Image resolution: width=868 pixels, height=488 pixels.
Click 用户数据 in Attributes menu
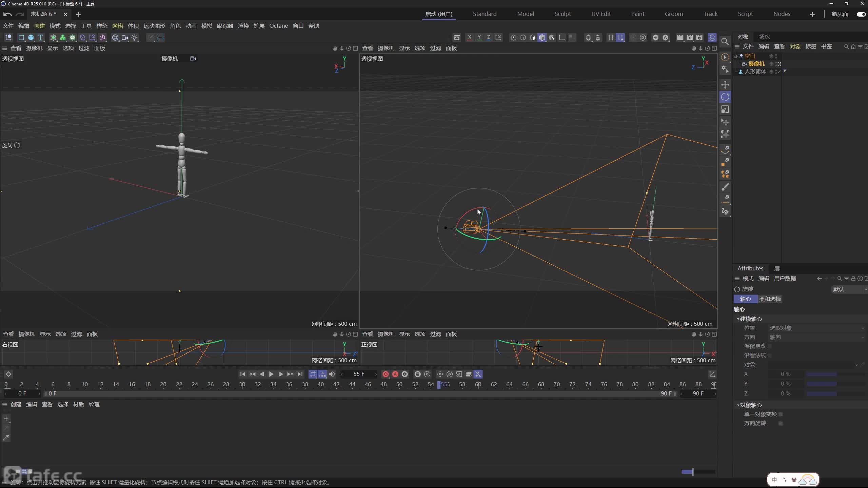click(x=785, y=279)
